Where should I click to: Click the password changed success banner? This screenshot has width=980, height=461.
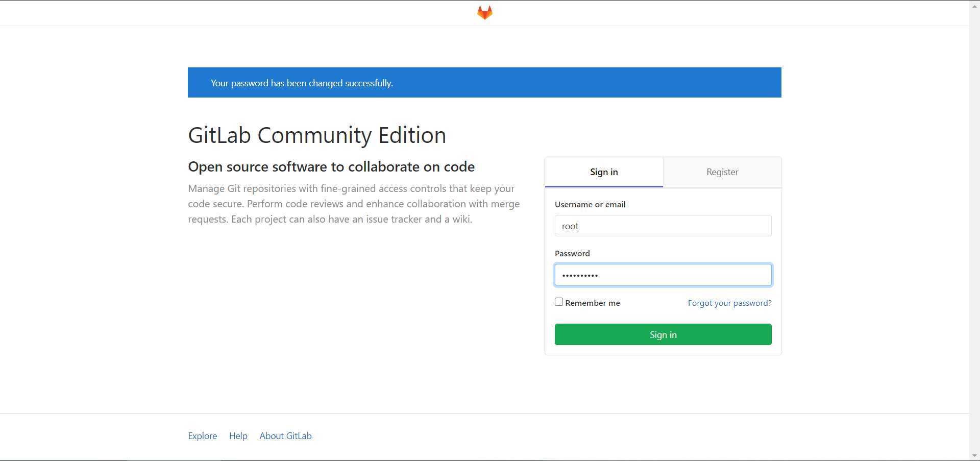pyautogui.click(x=484, y=82)
